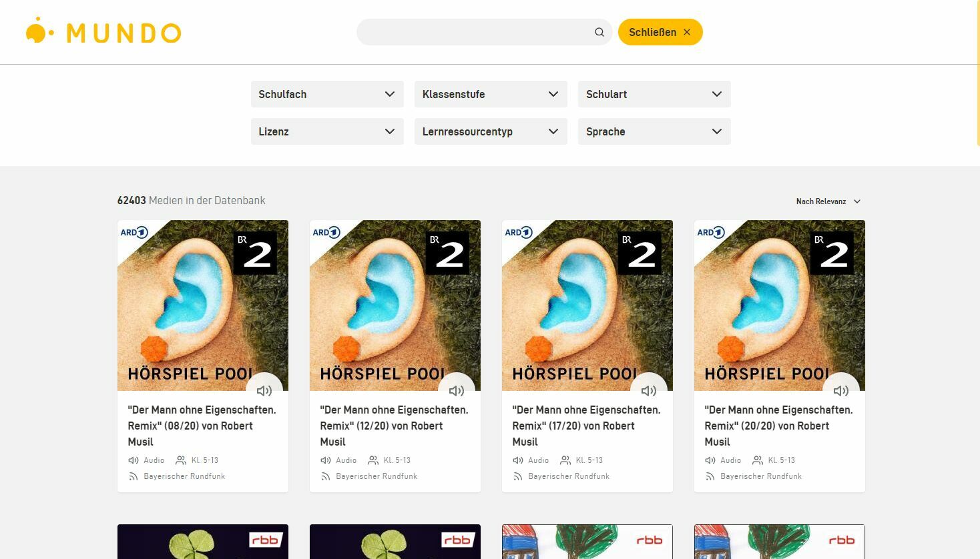Image resolution: width=980 pixels, height=559 pixels.
Task: Click class-level people icon under Remix (08/20)
Action: (181, 460)
